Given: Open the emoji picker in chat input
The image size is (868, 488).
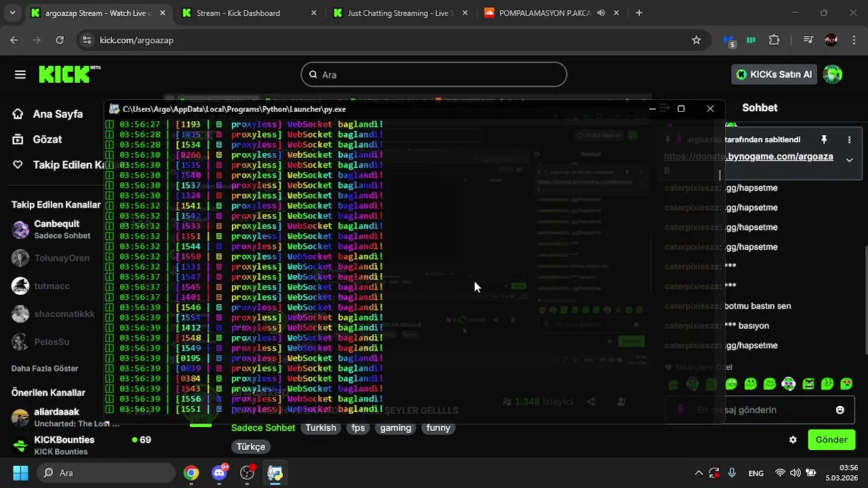Looking at the screenshot, I should [x=840, y=410].
